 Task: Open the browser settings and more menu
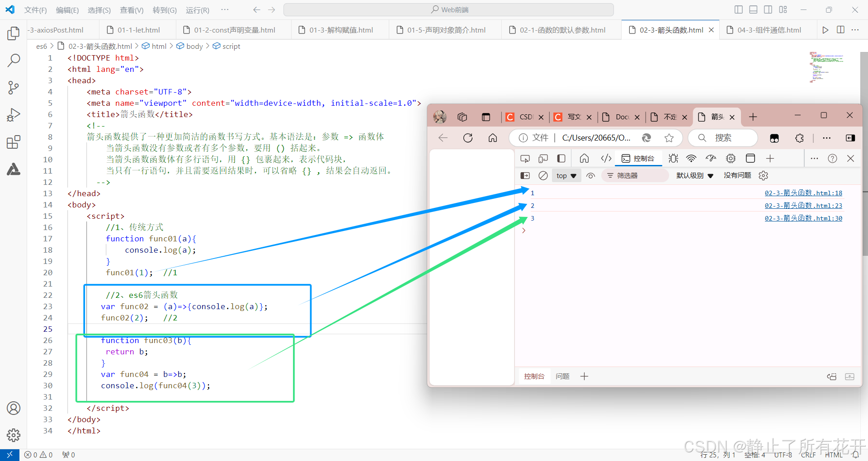(x=827, y=138)
